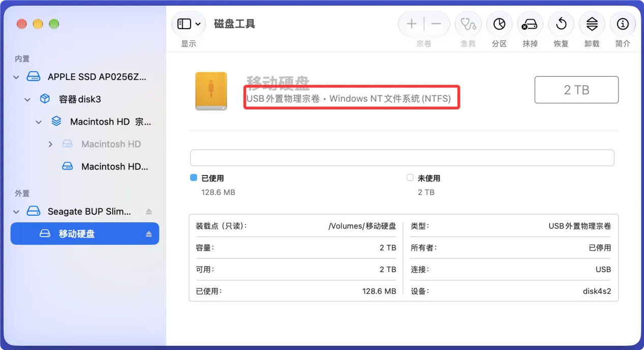Click the /Volumes/移动硬盘 mount point value
Viewport: 644px width, 350px height.
tap(362, 226)
